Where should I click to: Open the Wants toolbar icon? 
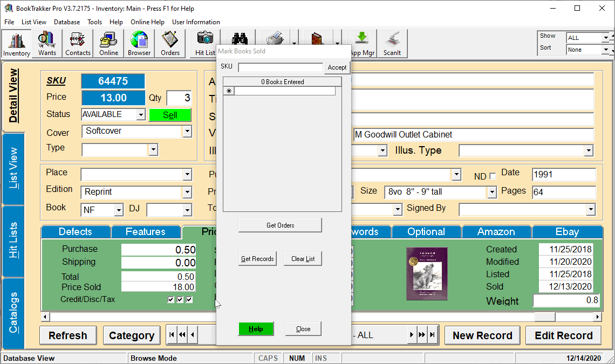click(47, 44)
